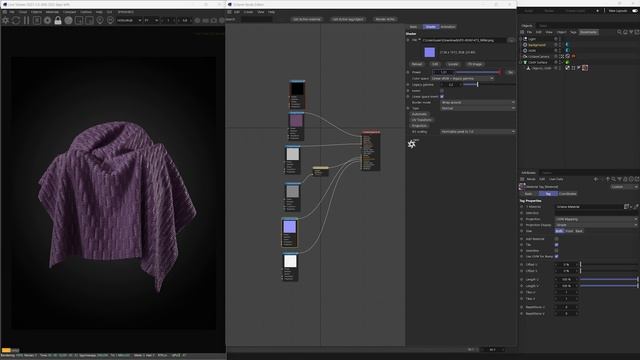This screenshot has height=360, width=640.
Task: Restart the render in Live Viewer toolbar
Action: [x=16, y=20]
